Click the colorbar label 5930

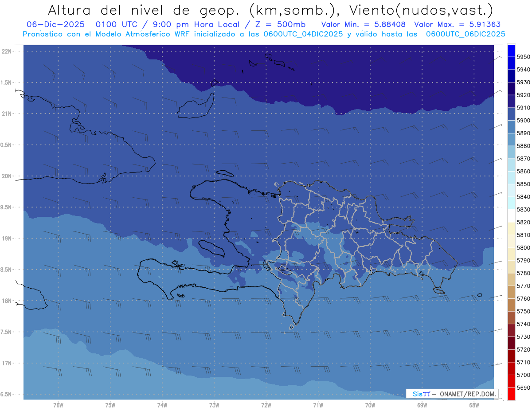pyautogui.click(x=524, y=82)
